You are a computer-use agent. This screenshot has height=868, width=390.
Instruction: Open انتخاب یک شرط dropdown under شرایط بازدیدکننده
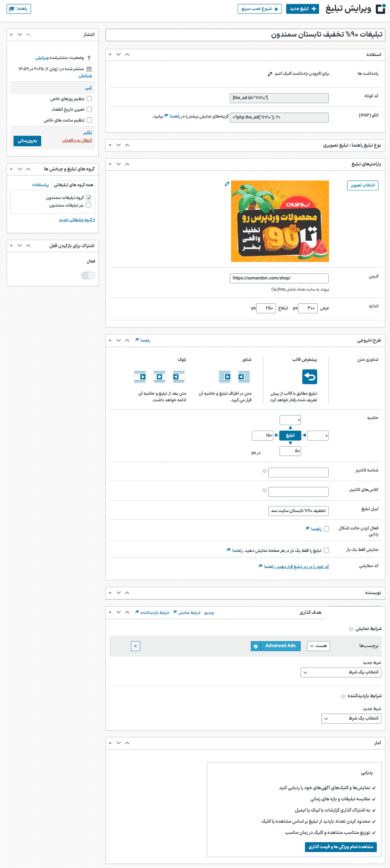click(x=351, y=719)
